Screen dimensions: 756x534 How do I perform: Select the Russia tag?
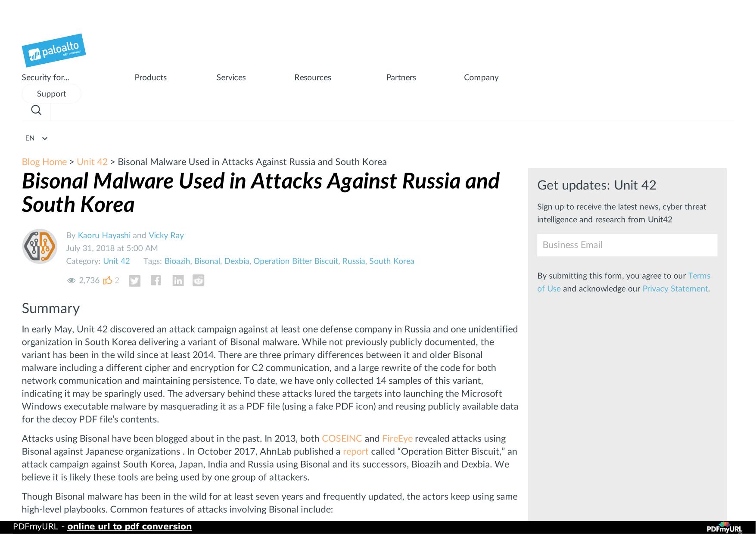(x=354, y=261)
